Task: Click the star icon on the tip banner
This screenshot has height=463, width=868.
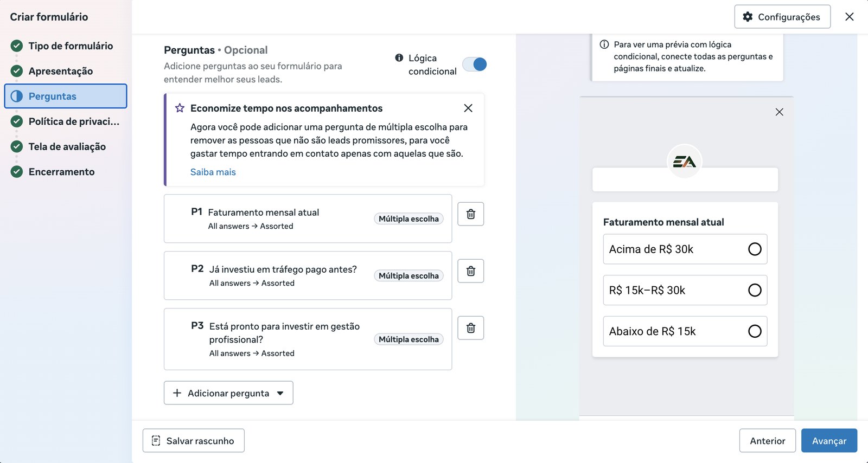Action: (180, 108)
